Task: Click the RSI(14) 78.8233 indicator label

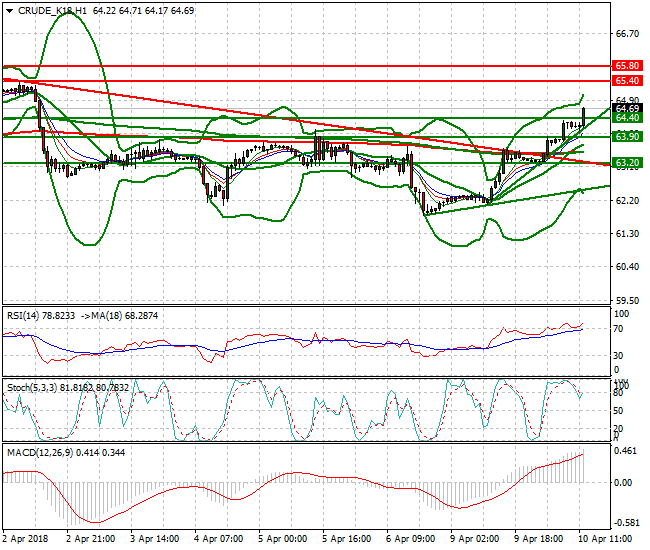Action: click(x=41, y=316)
